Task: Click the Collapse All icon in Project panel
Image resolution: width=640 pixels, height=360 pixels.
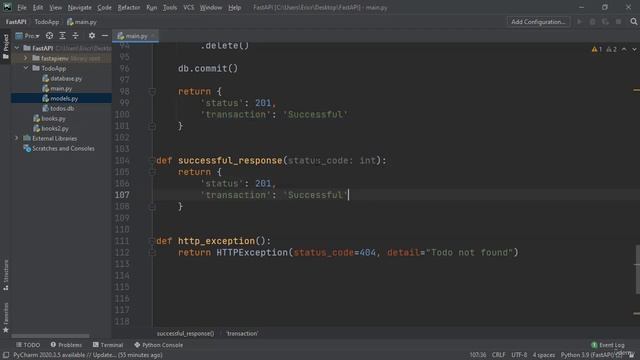Action: (76, 36)
